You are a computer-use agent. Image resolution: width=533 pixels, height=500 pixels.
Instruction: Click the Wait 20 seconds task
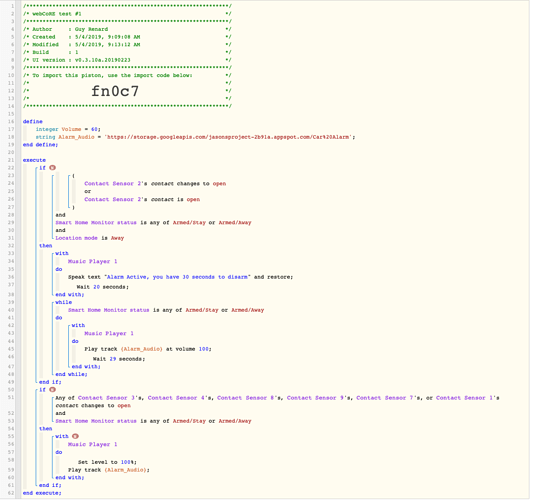point(103,287)
